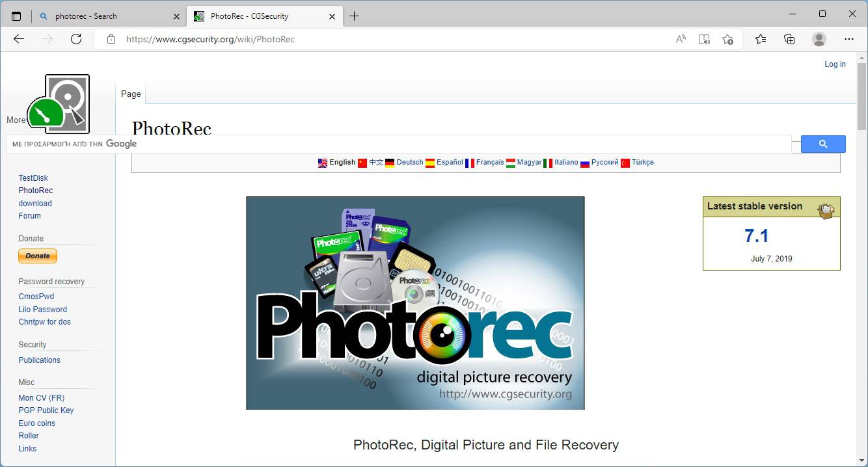Screen dimensions: 868x467
Task: Click the PhotoRec banner image
Action: point(415,303)
